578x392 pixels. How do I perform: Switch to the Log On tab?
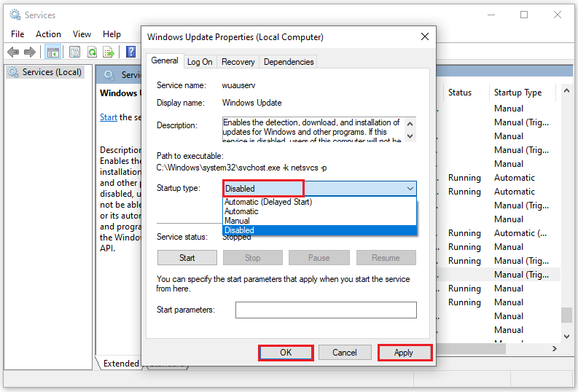(x=200, y=62)
